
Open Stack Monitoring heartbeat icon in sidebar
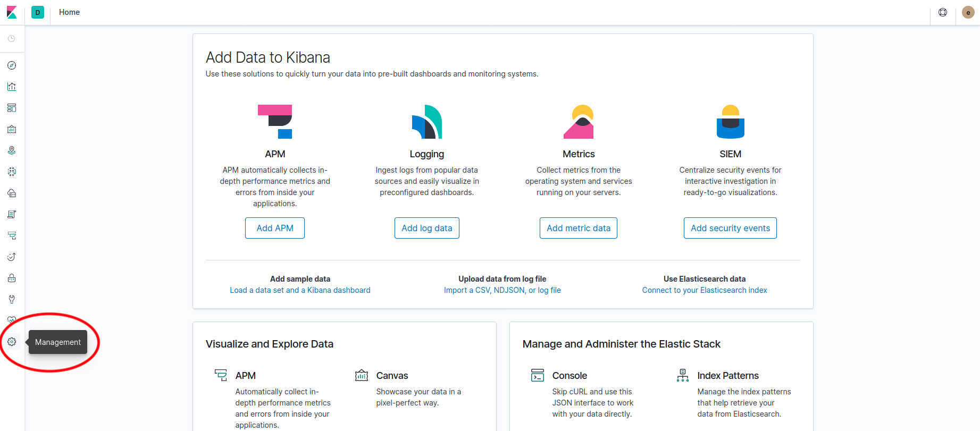12,320
